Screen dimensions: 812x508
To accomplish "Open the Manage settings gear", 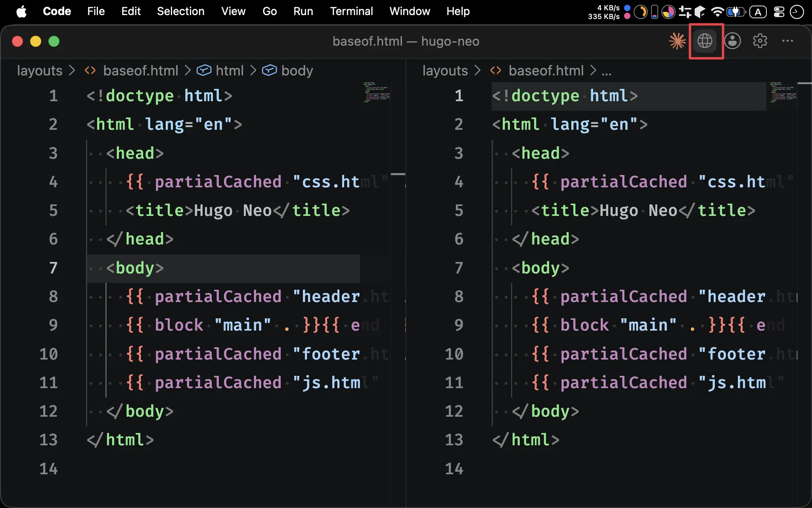I will point(760,41).
